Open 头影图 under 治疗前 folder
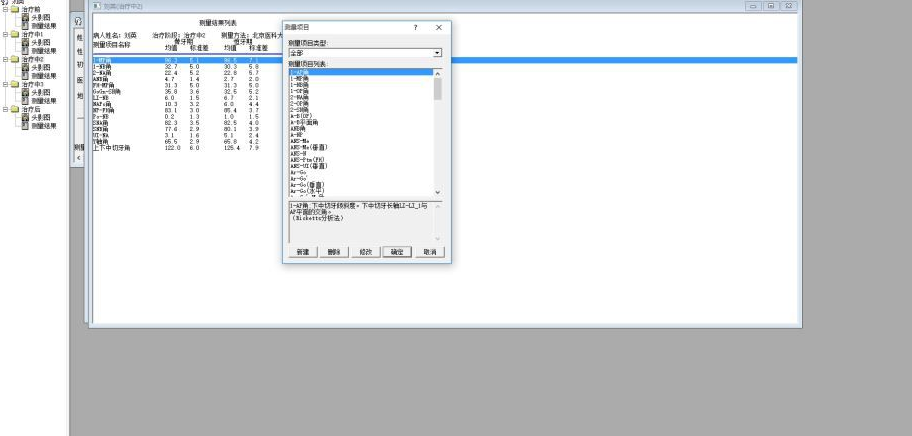The height and width of the screenshot is (436, 912). pyautogui.click(x=40, y=17)
